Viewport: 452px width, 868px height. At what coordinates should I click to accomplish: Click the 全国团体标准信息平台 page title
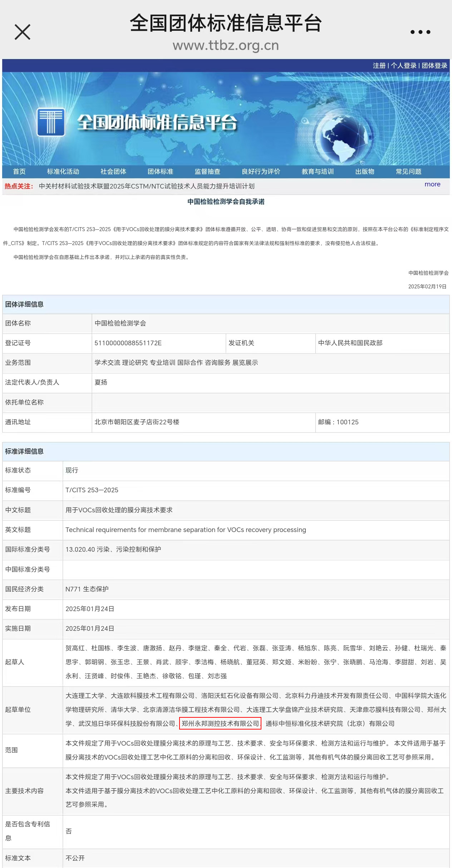(x=226, y=23)
